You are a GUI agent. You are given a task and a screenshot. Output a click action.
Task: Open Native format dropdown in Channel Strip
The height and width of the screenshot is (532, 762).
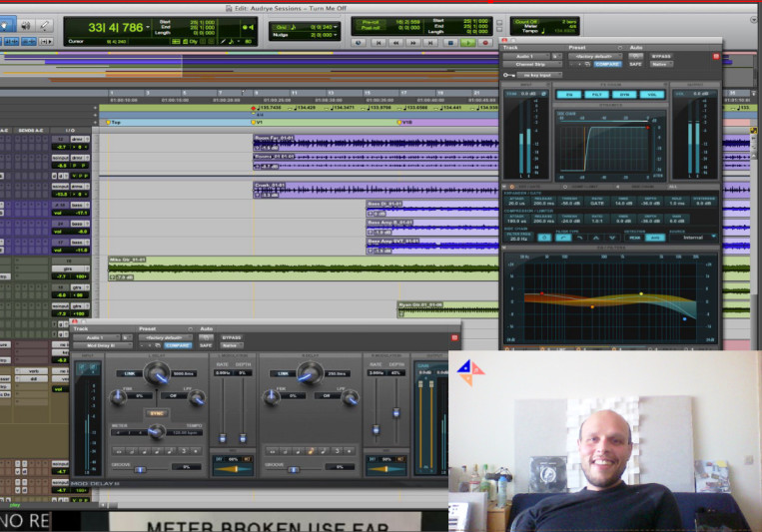[661, 64]
